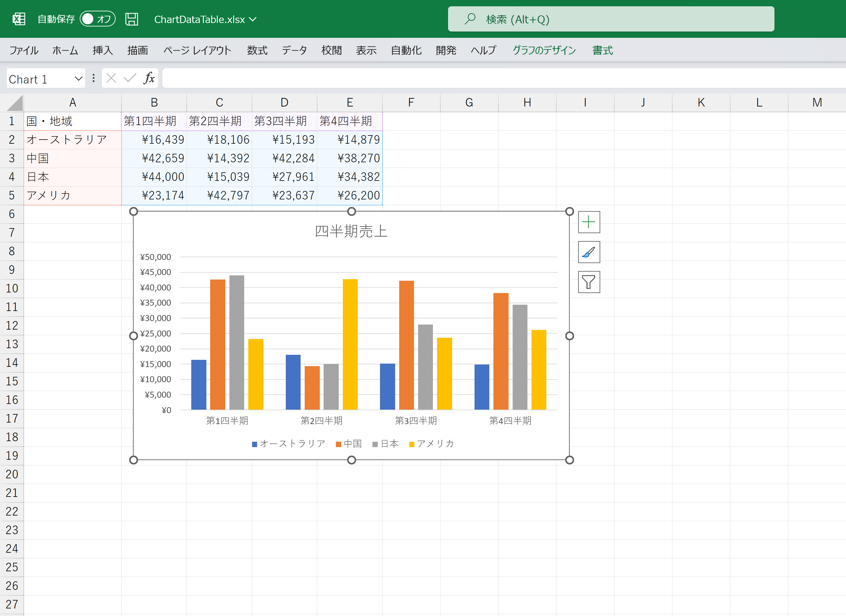Open the データ ribbon tab

pyautogui.click(x=294, y=50)
